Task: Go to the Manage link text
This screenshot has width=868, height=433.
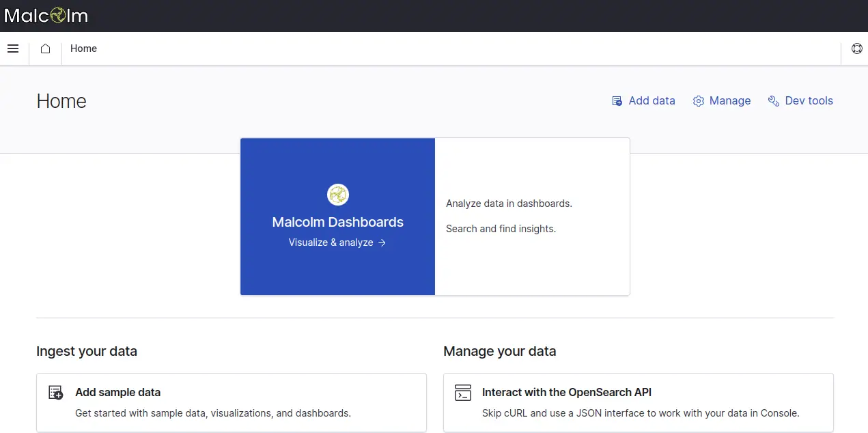Action: point(729,100)
